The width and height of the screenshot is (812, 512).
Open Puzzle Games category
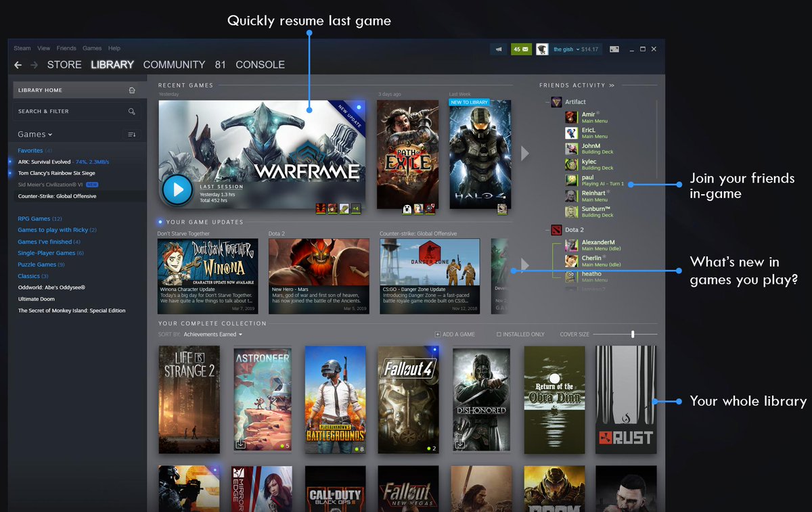(41, 264)
